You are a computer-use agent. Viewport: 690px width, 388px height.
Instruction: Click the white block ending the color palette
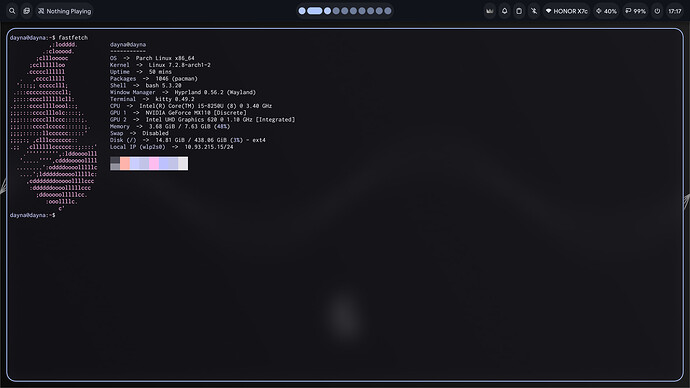click(183, 163)
